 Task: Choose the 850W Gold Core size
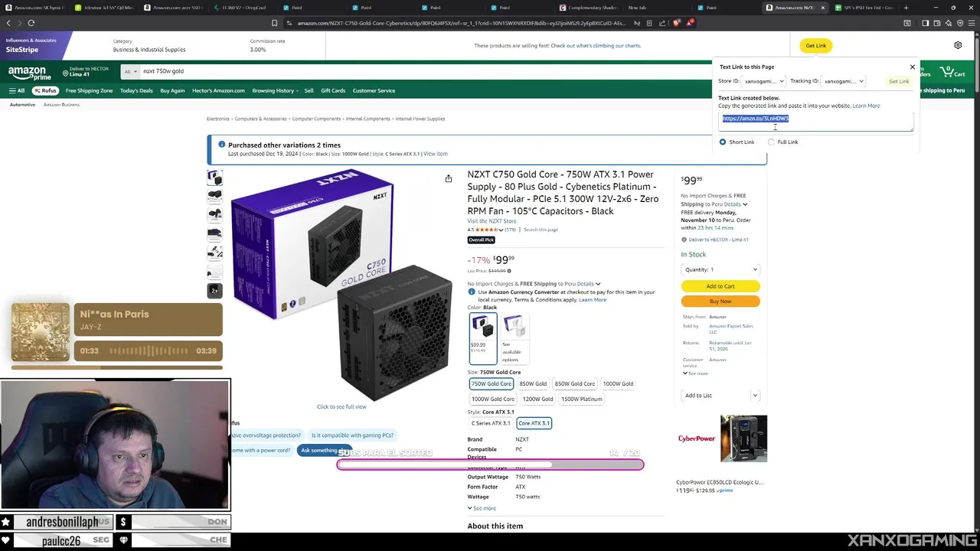coord(574,383)
